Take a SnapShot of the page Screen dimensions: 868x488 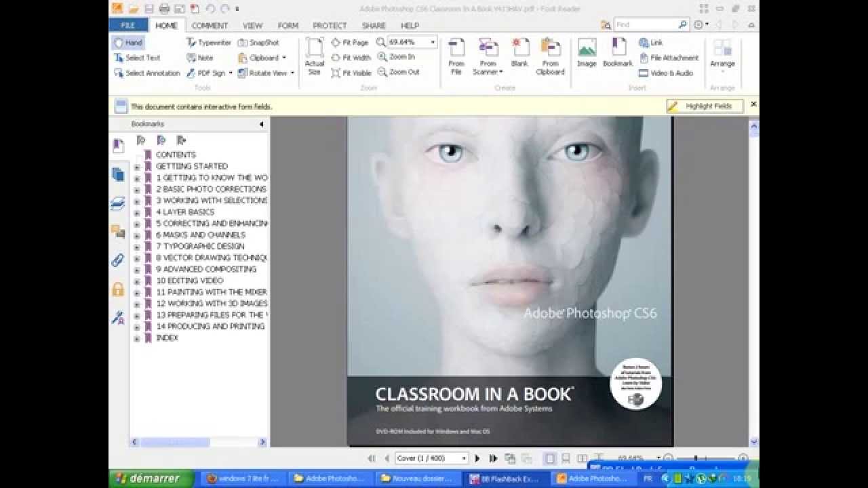click(258, 42)
